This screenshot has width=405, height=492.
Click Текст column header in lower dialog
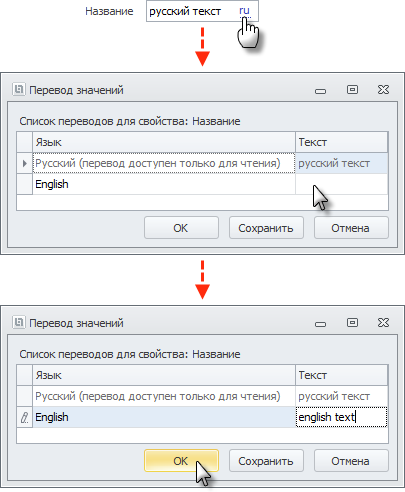pyautogui.click(x=341, y=375)
